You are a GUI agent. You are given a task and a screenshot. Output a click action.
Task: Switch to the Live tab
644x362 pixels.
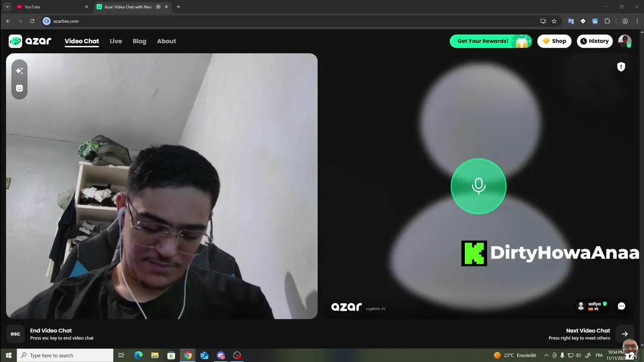[116, 41]
